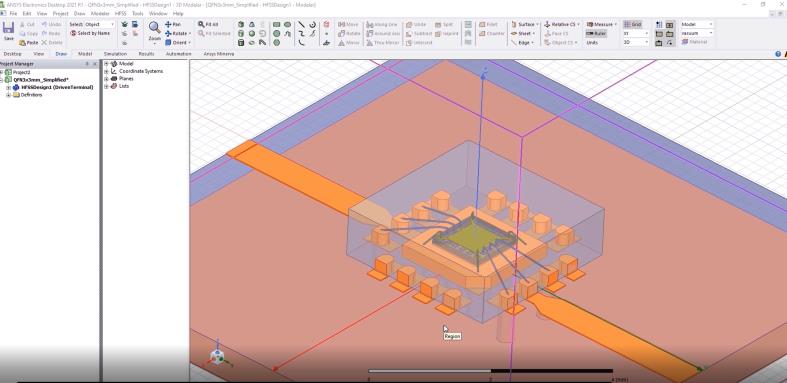This screenshot has width=787, height=383.
Task: Toggle the Ruler display button
Action: [596, 34]
